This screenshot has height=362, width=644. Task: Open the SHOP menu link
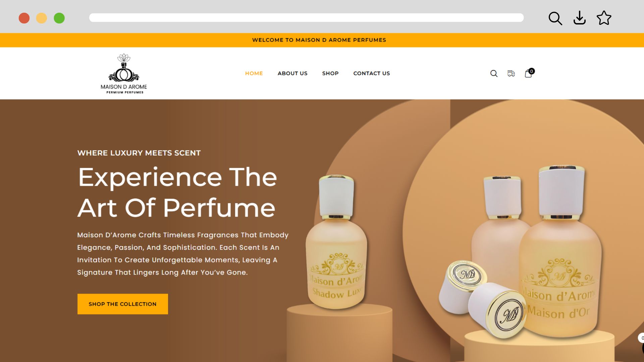[330, 73]
